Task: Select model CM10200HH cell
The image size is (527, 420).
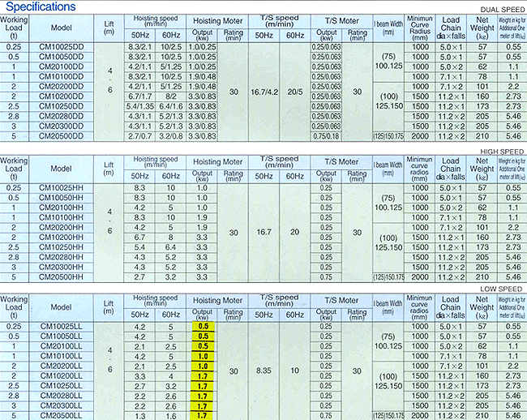Action: tap(61, 238)
